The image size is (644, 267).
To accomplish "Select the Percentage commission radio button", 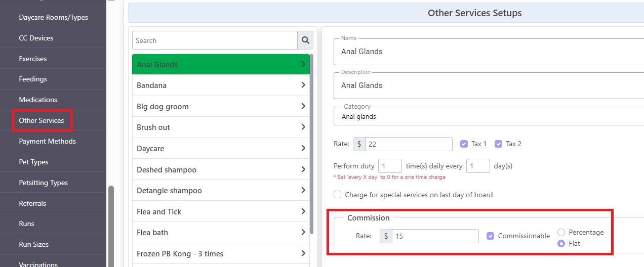I will pyautogui.click(x=561, y=232).
